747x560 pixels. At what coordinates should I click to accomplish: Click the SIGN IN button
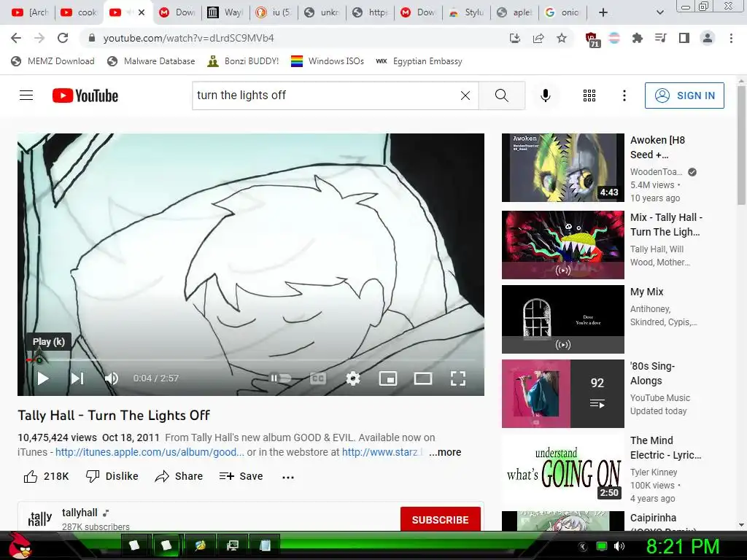pyautogui.click(x=684, y=96)
